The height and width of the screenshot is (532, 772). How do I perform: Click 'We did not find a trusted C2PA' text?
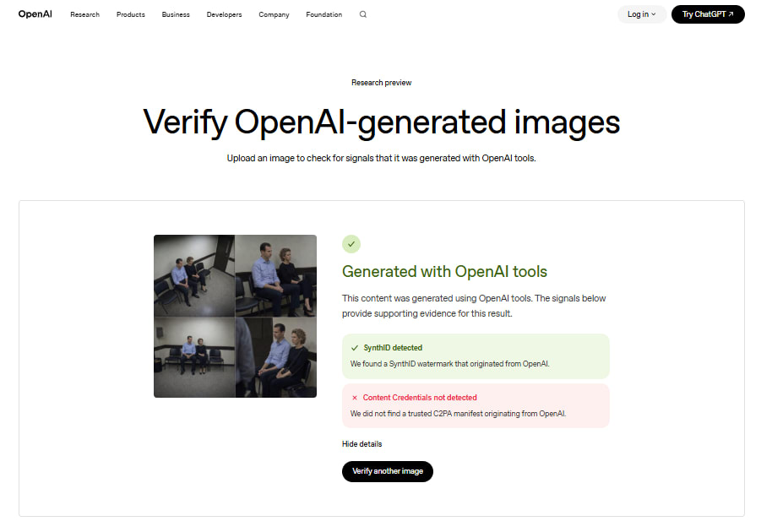pos(458,414)
